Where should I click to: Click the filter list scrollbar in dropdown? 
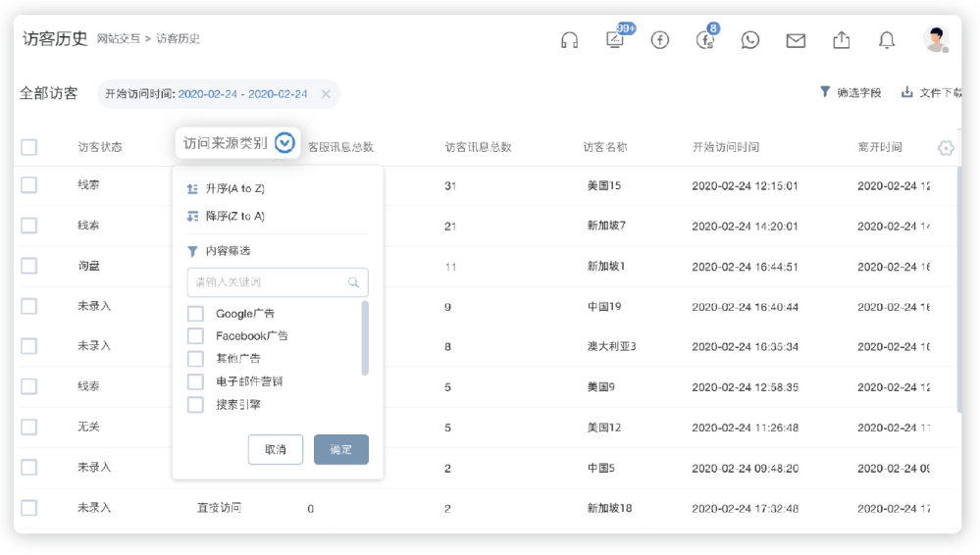(x=365, y=338)
